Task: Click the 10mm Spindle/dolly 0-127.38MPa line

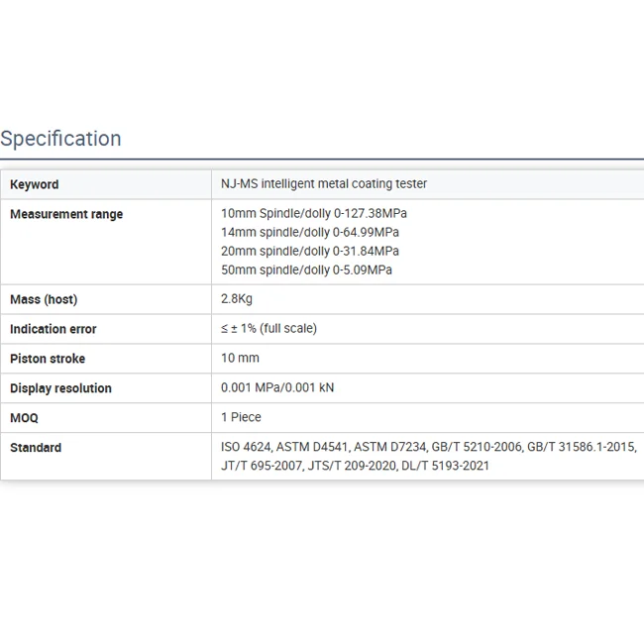Action: tap(314, 213)
